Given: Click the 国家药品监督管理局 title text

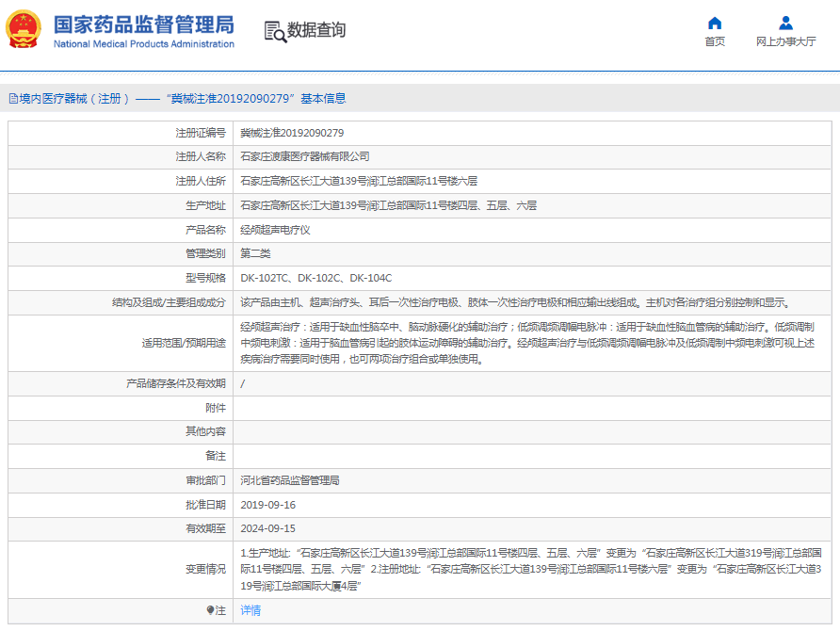Looking at the screenshot, I should pos(143,24).
